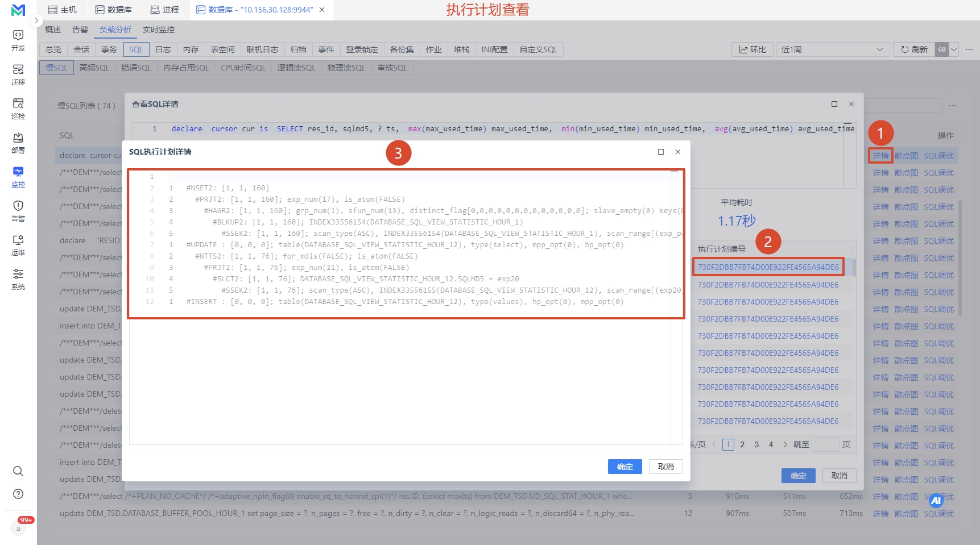Expand the sidebar with the arrow toggle
The width and height of the screenshot is (980, 545).
click(36, 20)
